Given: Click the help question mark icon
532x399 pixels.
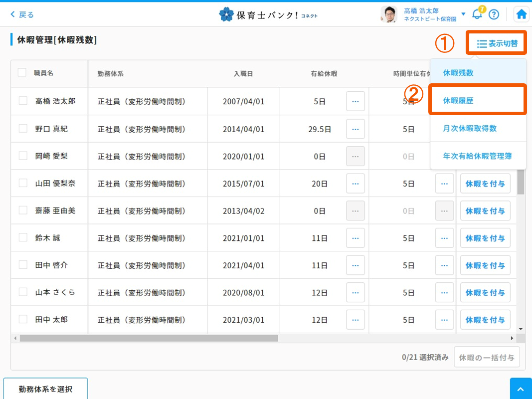Looking at the screenshot, I should [x=494, y=14].
